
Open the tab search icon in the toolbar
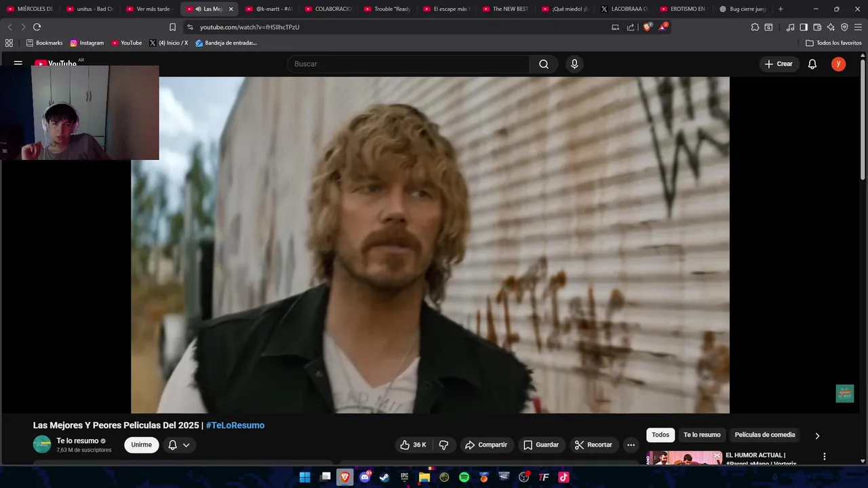[768, 27]
